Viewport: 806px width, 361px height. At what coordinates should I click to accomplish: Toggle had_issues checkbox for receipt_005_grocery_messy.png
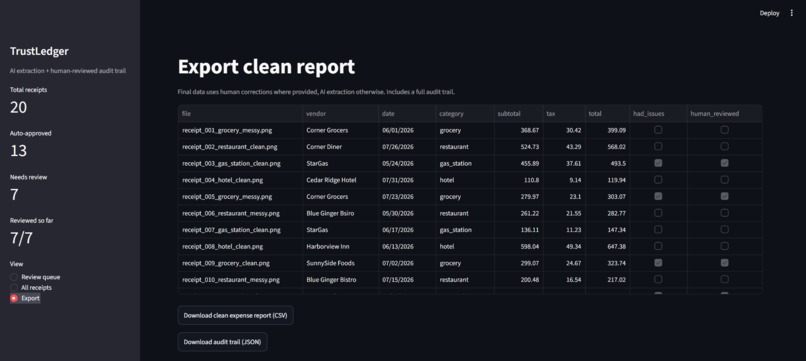point(658,196)
